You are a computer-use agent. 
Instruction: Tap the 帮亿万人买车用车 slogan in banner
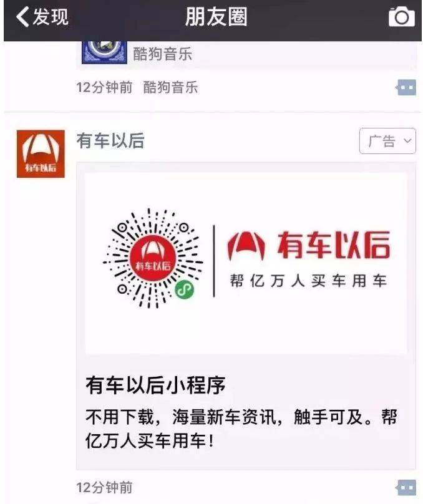click(308, 281)
